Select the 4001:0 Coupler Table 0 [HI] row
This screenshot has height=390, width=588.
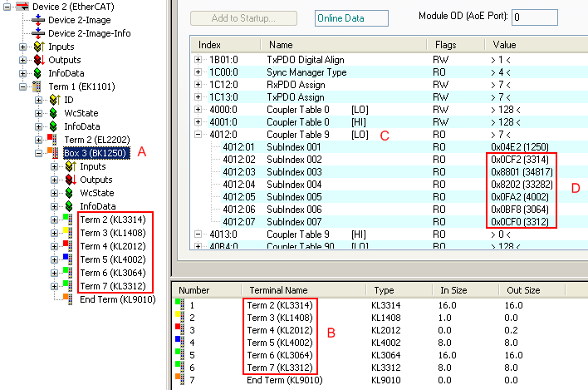(390, 122)
